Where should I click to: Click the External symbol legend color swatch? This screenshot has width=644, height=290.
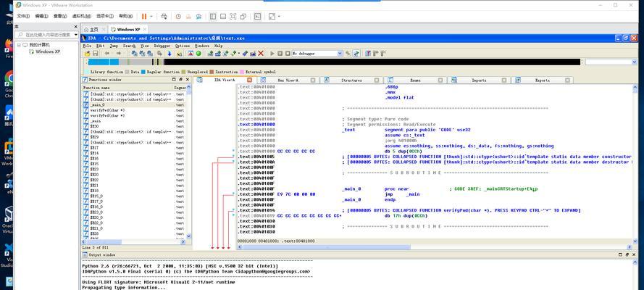click(x=243, y=72)
